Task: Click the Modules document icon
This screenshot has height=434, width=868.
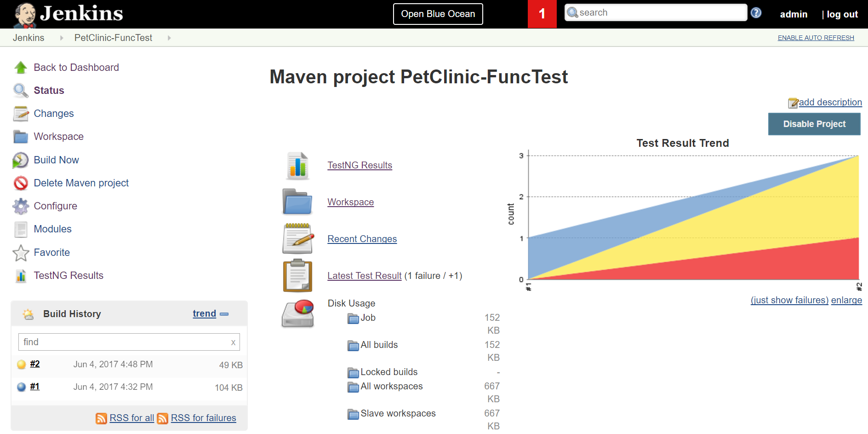Action: (21, 229)
